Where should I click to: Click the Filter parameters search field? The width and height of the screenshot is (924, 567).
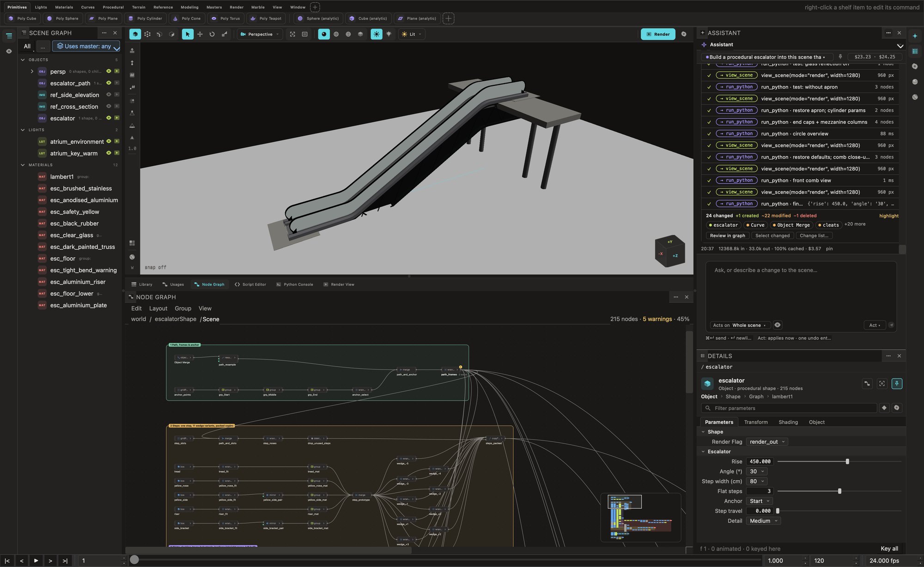pyautogui.click(x=789, y=408)
